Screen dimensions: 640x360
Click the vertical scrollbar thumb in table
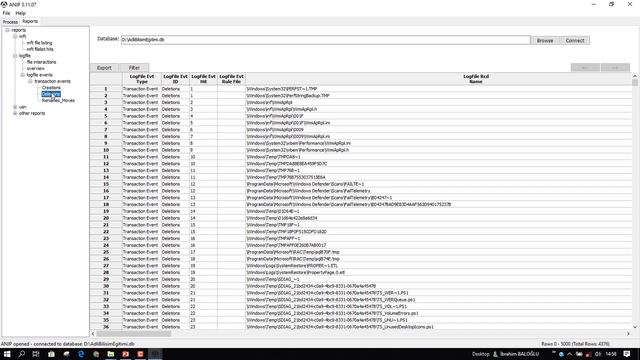point(635,82)
